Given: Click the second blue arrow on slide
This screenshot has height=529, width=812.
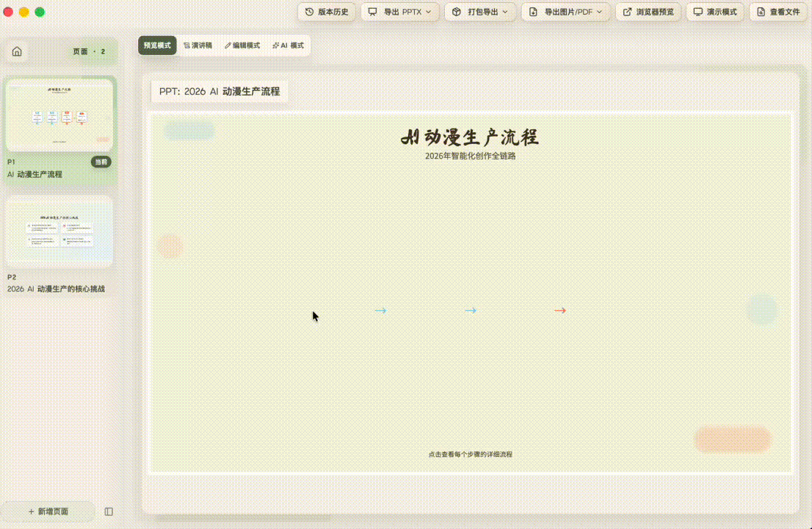Looking at the screenshot, I should 471,310.
